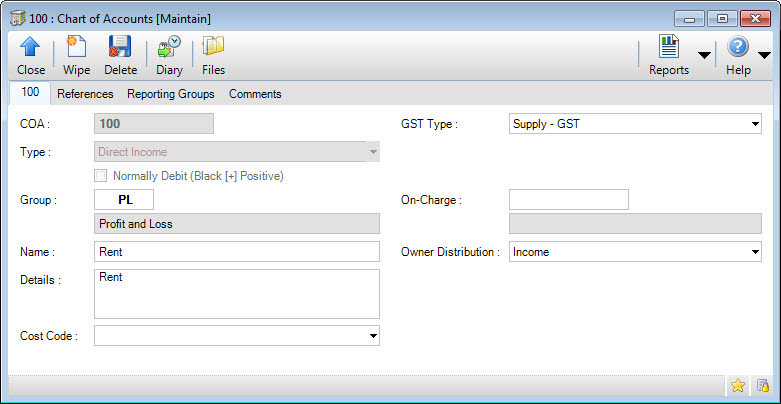
Task: Open the Reporting Groups tab
Action: coord(171,94)
